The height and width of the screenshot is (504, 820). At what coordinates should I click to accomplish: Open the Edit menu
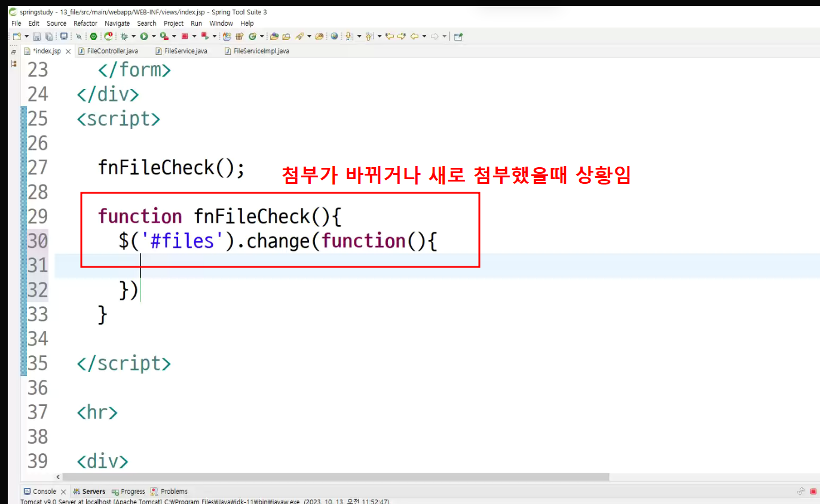click(34, 23)
